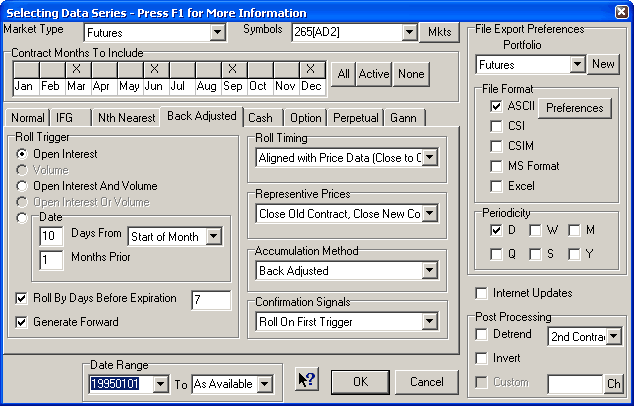This screenshot has width=634, height=406.
Task: Click the OK button
Action: pyautogui.click(x=360, y=382)
